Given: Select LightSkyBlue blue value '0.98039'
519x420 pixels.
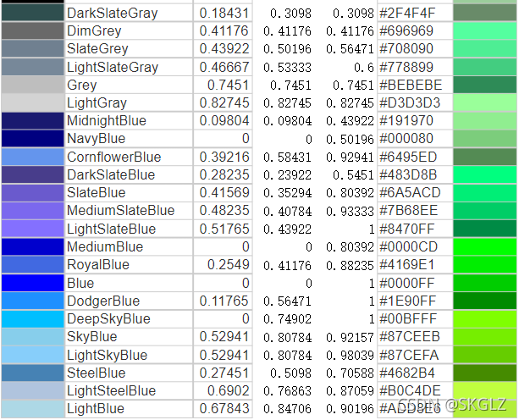Looking at the screenshot, I should click(350, 355).
